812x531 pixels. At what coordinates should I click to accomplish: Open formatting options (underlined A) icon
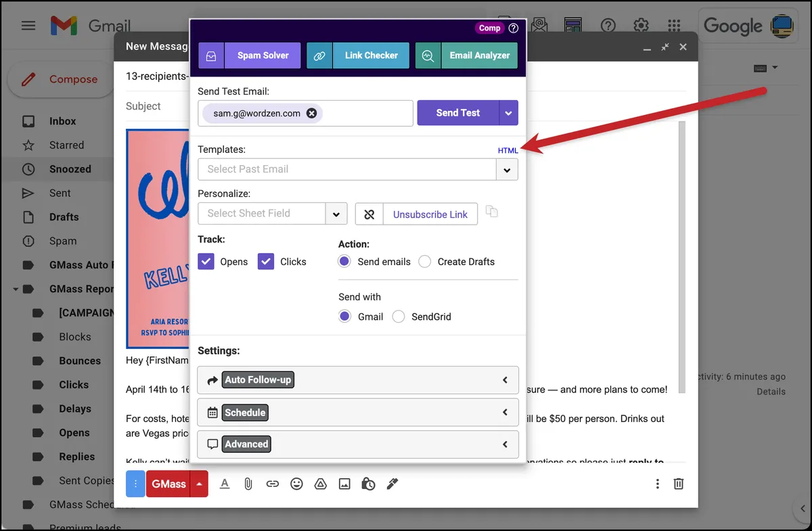pos(225,484)
